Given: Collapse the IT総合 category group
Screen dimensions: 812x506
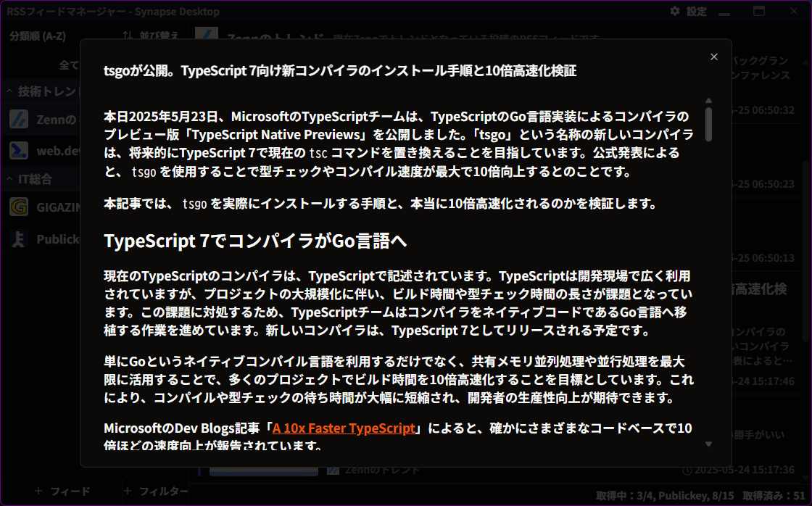Looking at the screenshot, I should (10, 179).
